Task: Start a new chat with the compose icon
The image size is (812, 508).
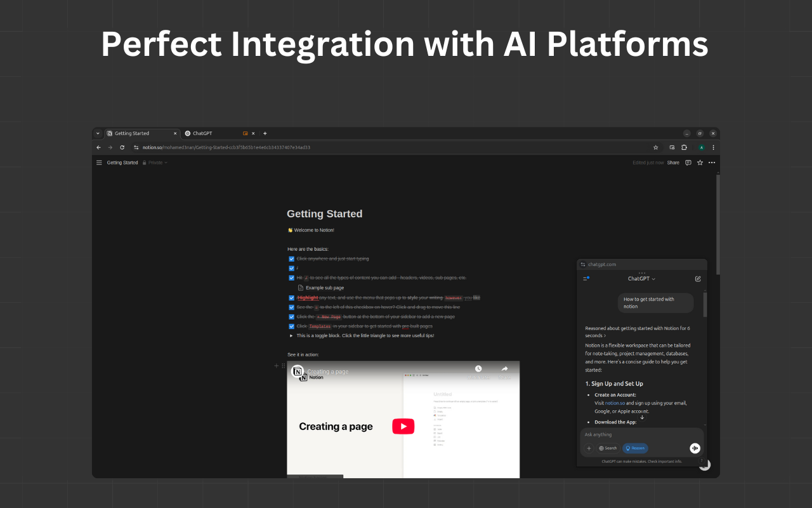Action: coord(698,279)
